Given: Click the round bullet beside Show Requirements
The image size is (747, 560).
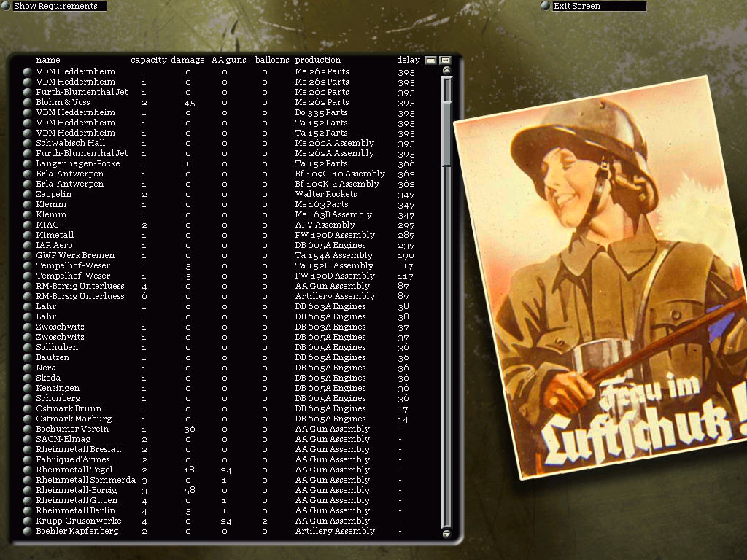Looking at the screenshot, I should (5, 6).
